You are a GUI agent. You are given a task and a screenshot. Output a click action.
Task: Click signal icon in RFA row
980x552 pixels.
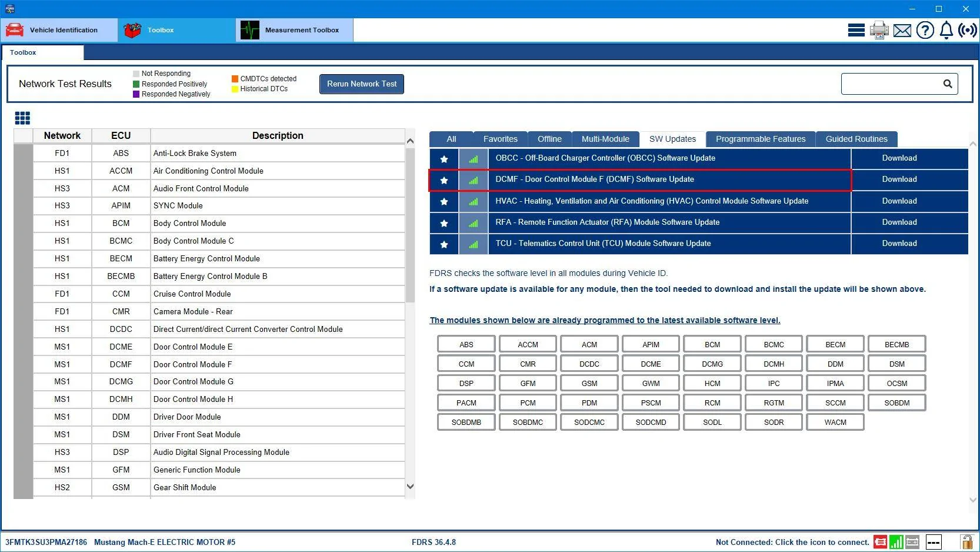click(x=474, y=223)
